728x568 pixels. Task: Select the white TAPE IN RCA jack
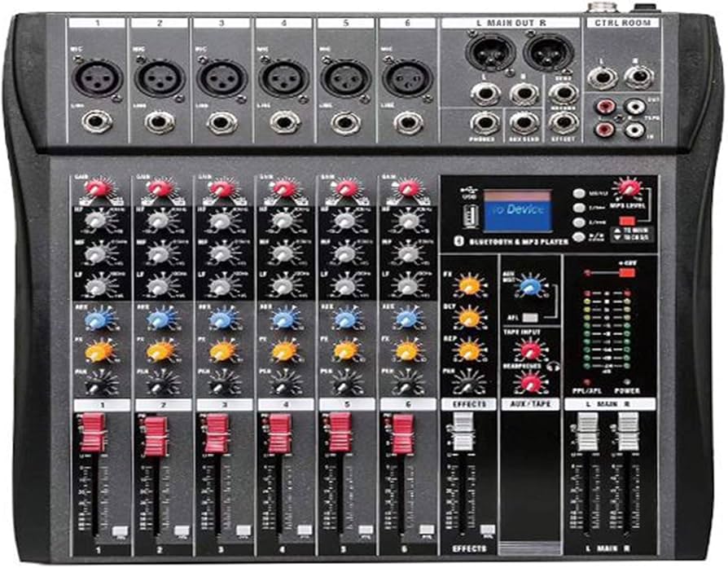point(634,130)
